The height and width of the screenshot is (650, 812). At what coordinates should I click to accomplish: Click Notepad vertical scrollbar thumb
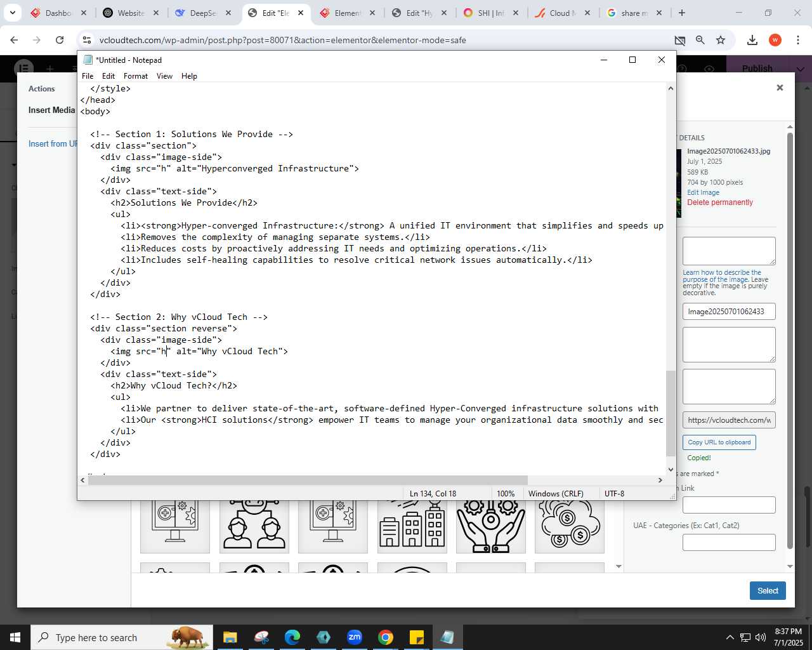point(671,413)
